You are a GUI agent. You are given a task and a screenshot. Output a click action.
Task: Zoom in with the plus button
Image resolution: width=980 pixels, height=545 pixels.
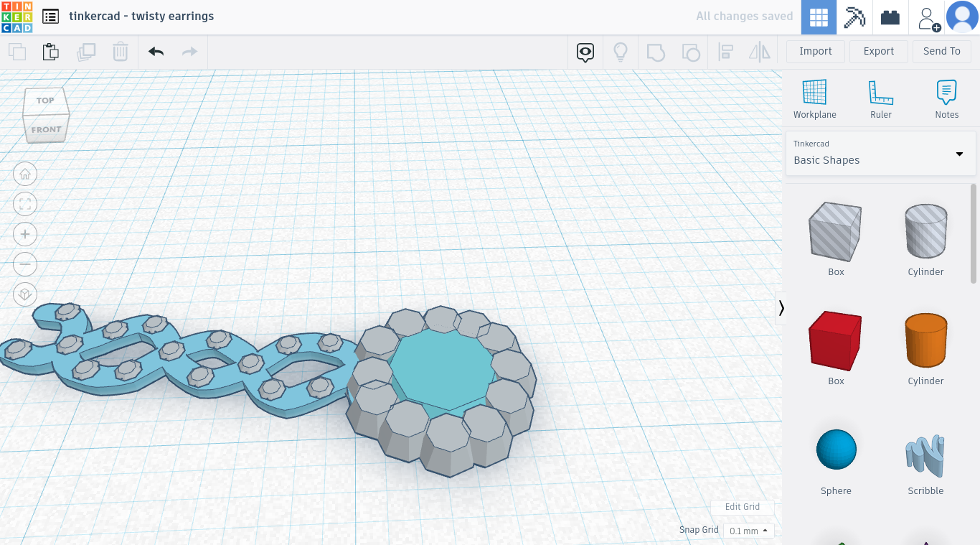pyautogui.click(x=25, y=234)
